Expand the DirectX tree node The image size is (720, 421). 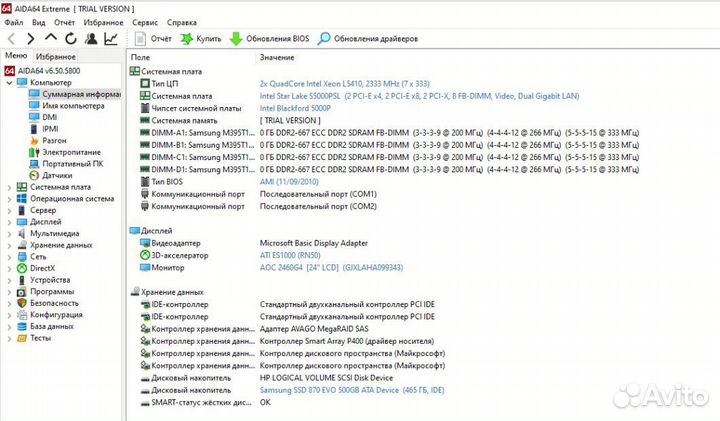click(x=9, y=268)
